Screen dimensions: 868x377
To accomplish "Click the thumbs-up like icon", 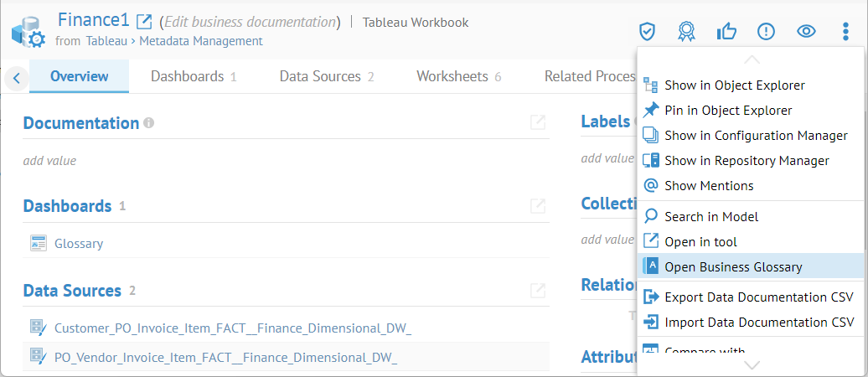I will coord(726,32).
